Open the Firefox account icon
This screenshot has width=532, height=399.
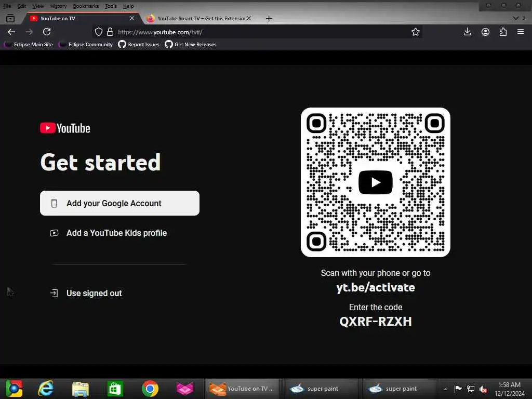(486, 32)
